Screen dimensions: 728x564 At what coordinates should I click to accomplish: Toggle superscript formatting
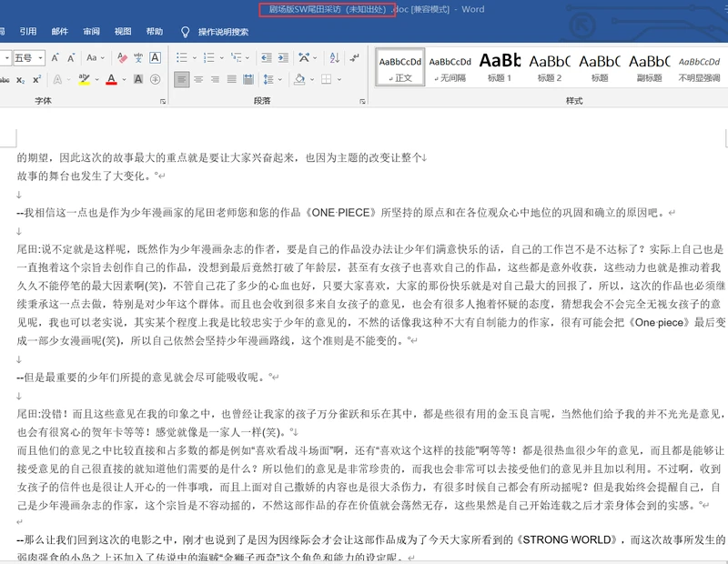point(37,79)
